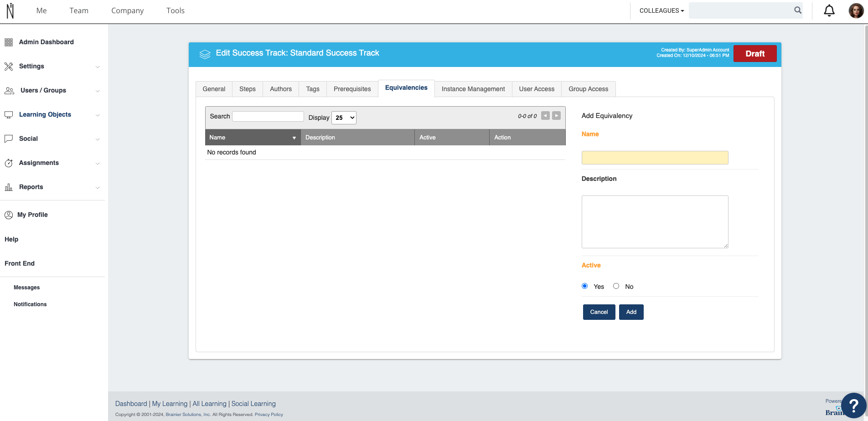Image resolution: width=868 pixels, height=421 pixels.
Task: Open Admin Dashboard label in the sidebar
Action: [46, 42]
